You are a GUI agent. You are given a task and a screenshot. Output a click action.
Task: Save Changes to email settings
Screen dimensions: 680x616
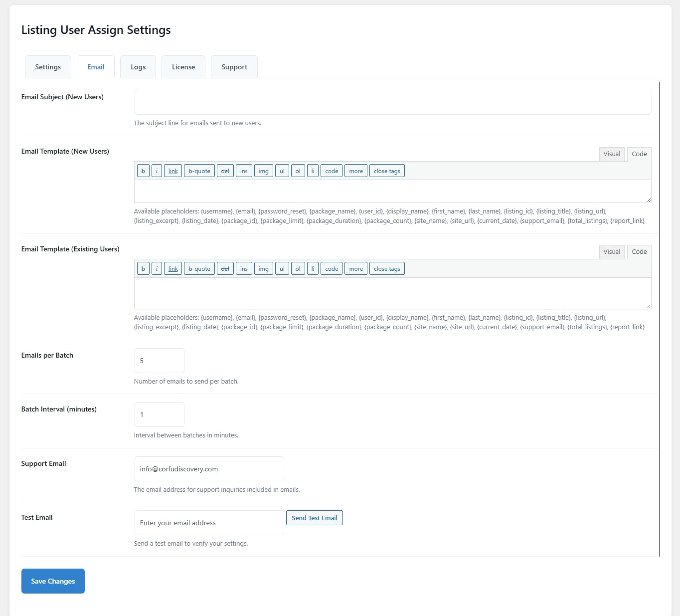tap(53, 581)
